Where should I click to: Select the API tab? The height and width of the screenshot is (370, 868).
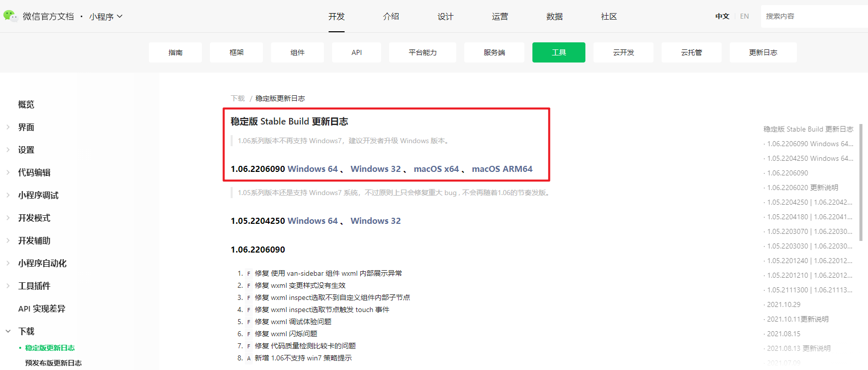pyautogui.click(x=356, y=52)
